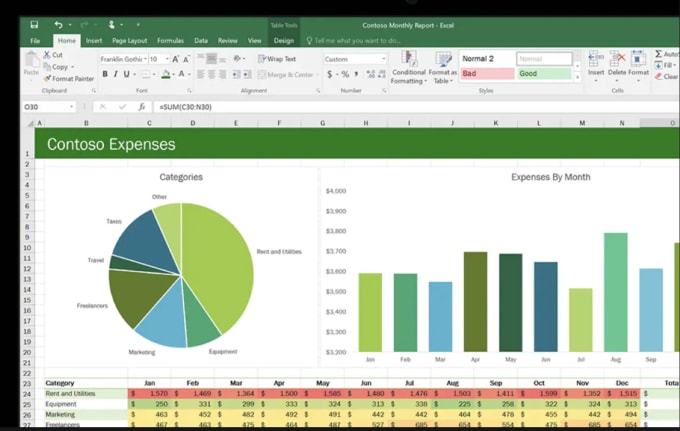680x431 pixels.
Task: Expand the number format dropdown showing Custom
Action: click(383, 59)
